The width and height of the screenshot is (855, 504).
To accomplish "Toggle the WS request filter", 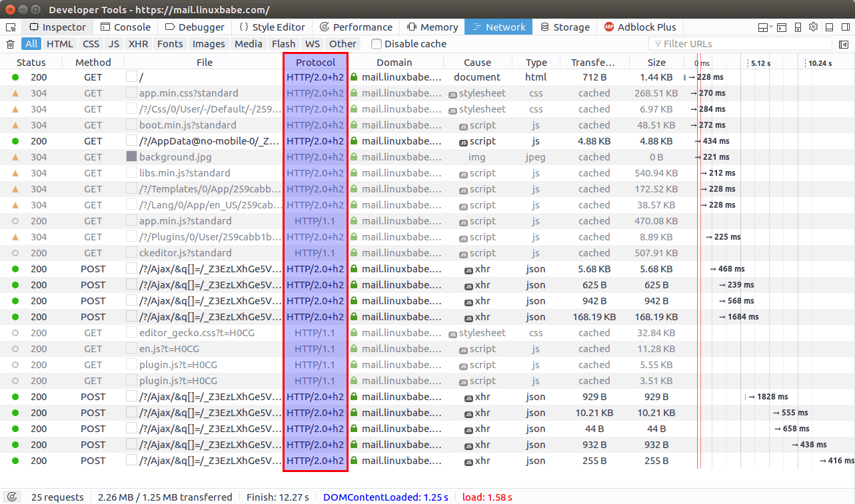I will [313, 44].
